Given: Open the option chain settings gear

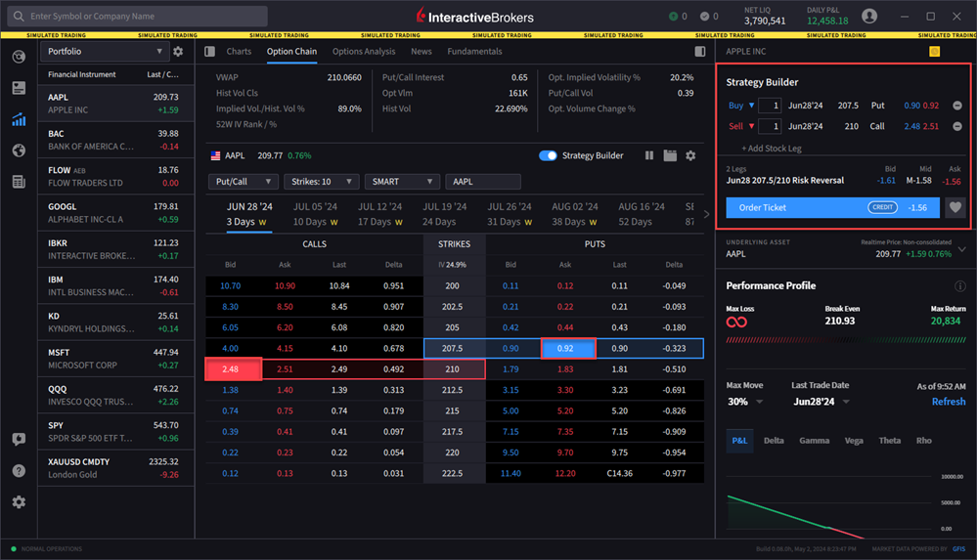Looking at the screenshot, I should pyautogui.click(x=690, y=155).
